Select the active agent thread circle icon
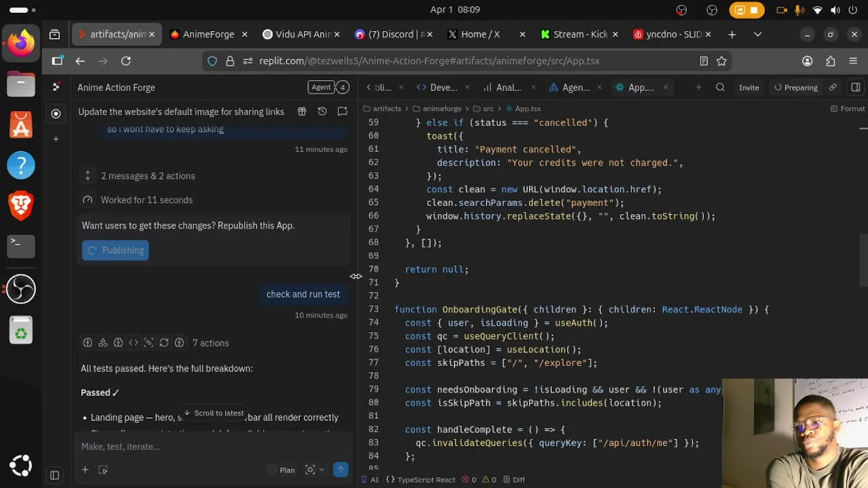This screenshot has height=488, width=868. pyautogui.click(x=56, y=113)
